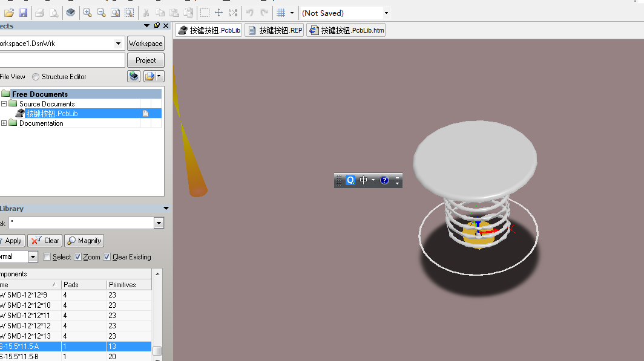The width and height of the screenshot is (644, 361).
Task: Open the Projects panel header dropdown arrow
Action: coord(146,25)
